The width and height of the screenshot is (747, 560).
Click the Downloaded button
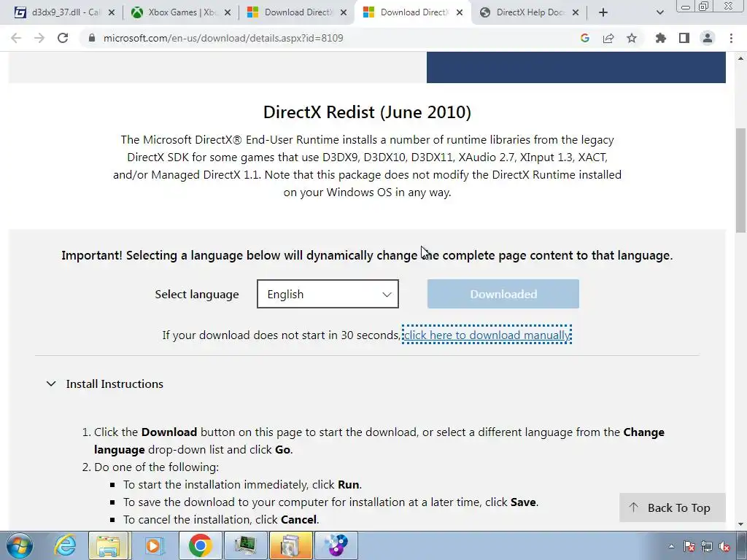tap(503, 294)
